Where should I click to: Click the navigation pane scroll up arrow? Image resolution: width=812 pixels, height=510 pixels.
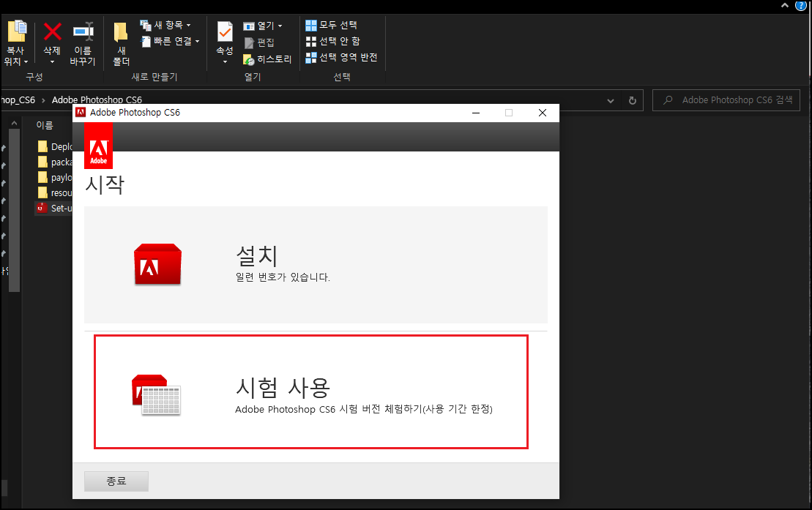click(x=14, y=123)
